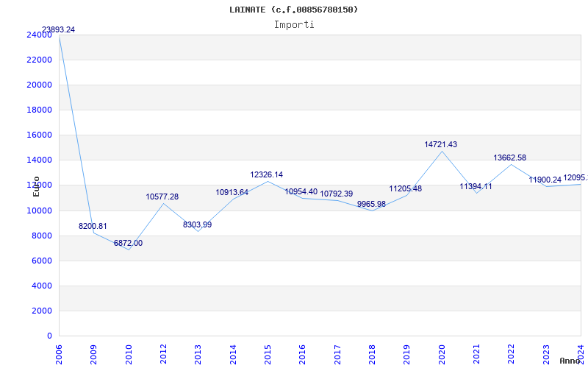Select the 12326.14 data label
The height and width of the screenshot is (368, 588).
pos(267,174)
